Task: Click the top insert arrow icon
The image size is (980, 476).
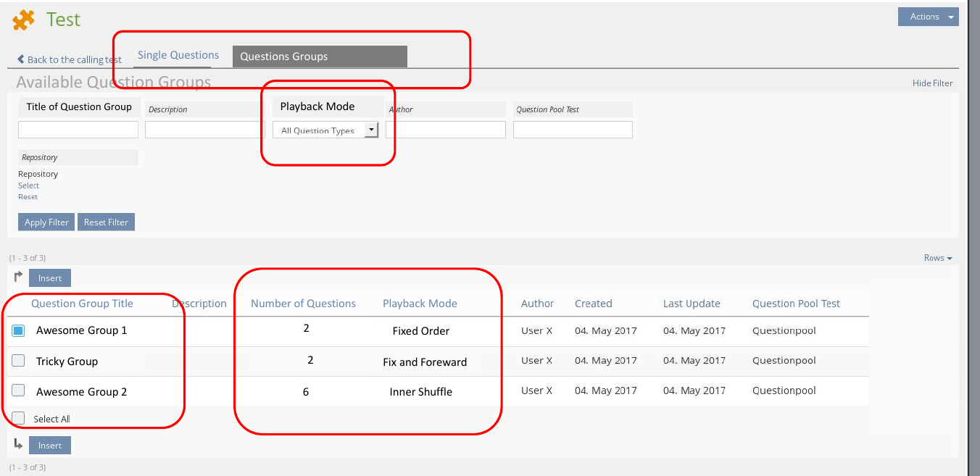Action: coord(18,277)
